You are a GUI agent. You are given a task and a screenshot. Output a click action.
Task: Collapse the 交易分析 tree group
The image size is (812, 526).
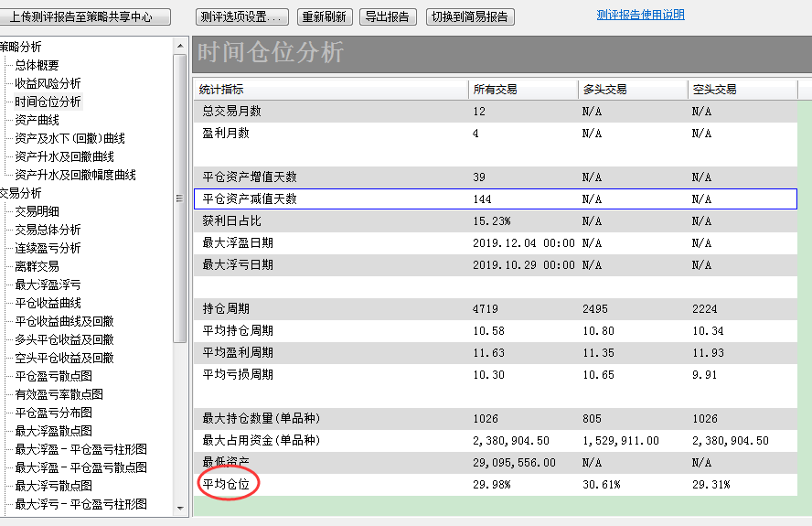click(x=20, y=193)
